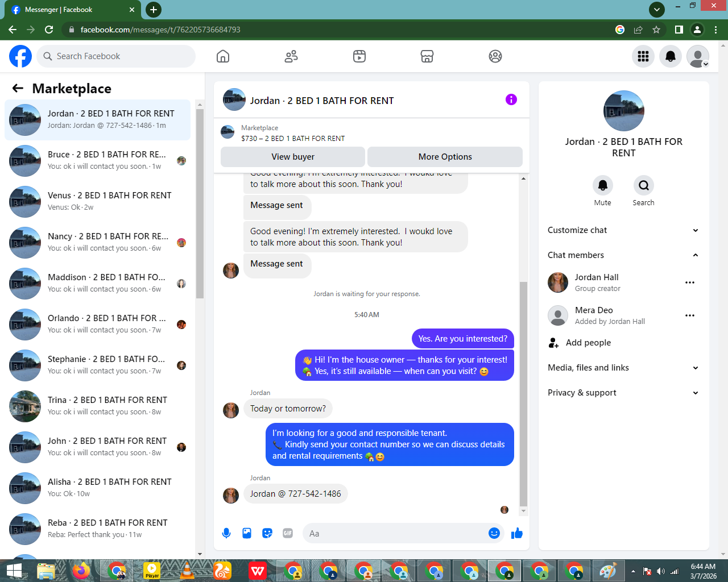Open the Facebook menu grid icon

[x=643, y=56]
